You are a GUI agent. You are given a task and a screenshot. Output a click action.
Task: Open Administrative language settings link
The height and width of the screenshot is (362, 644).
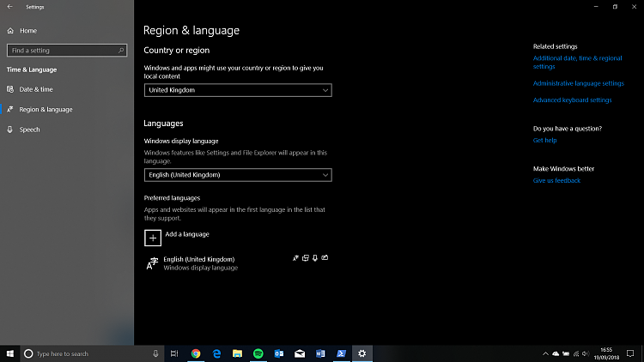click(578, 83)
